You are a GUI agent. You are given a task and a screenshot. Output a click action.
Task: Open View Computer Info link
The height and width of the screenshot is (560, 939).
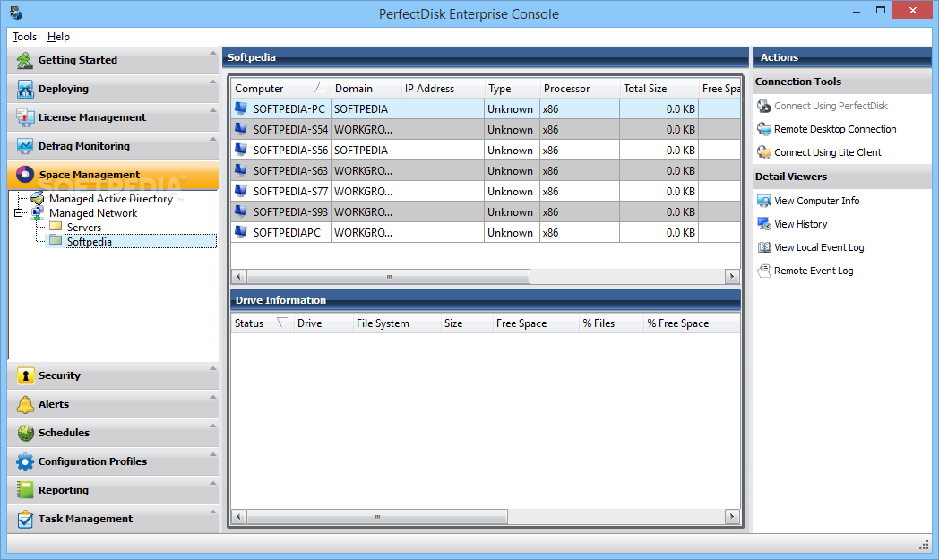(817, 201)
